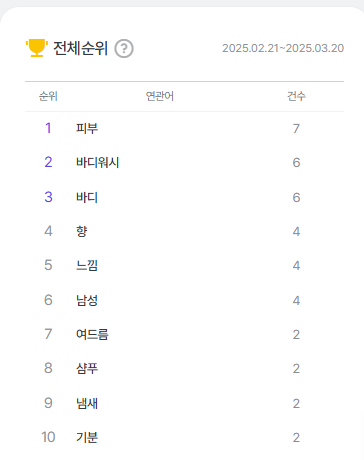Click the keyword 샴푸
The image size is (364, 460).
(x=87, y=369)
